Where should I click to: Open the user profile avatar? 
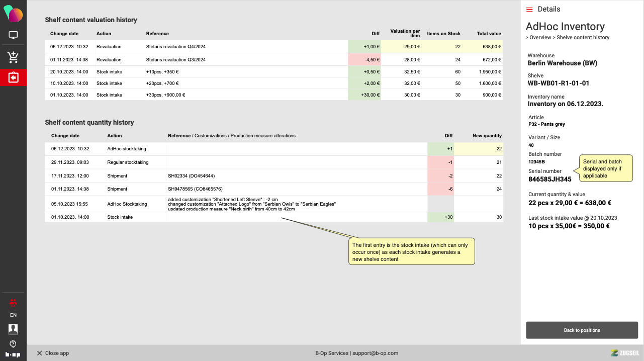tap(13, 329)
